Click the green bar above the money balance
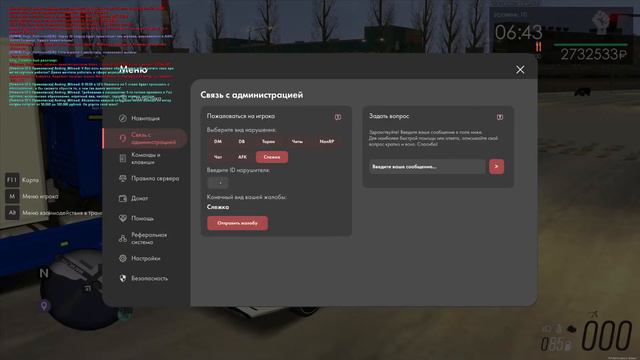 (x=591, y=44)
